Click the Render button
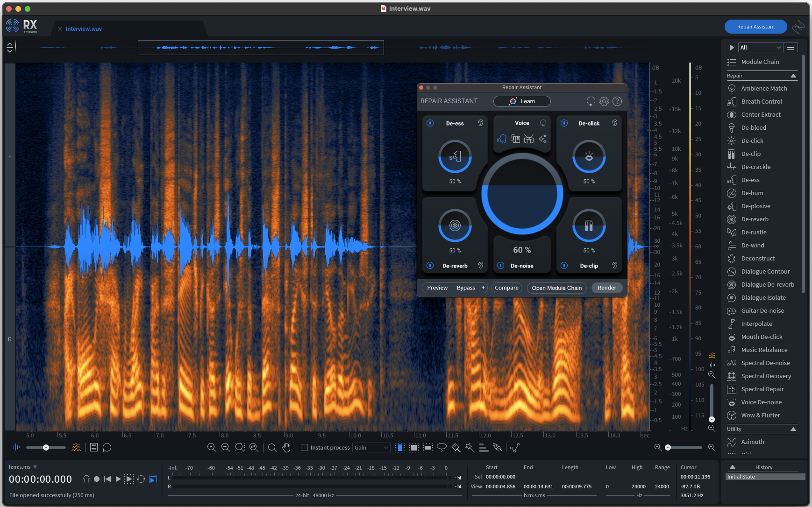 (606, 288)
